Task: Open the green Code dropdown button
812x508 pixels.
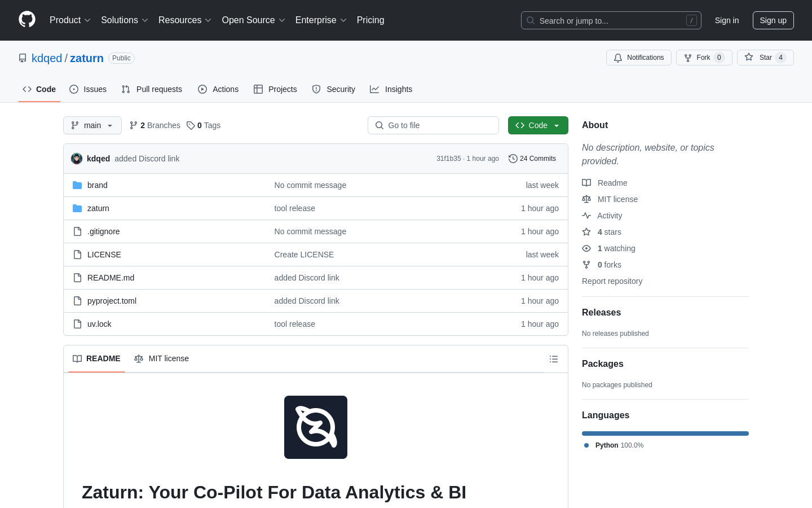Action: pos(538,125)
